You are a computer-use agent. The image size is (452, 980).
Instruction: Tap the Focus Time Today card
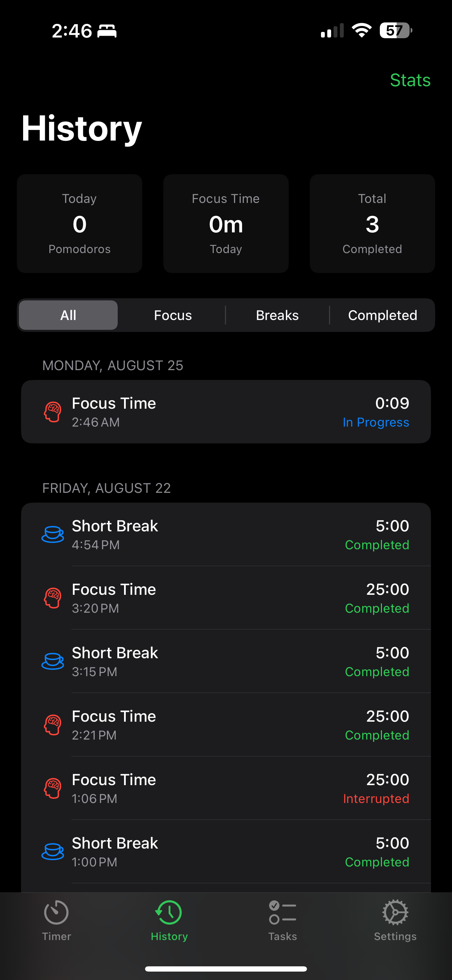tap(226, 223)
